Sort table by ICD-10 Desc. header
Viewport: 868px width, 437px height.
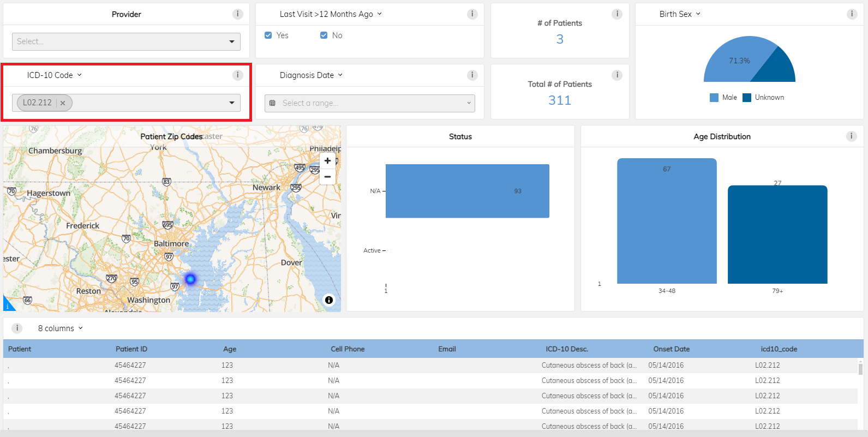567,349
